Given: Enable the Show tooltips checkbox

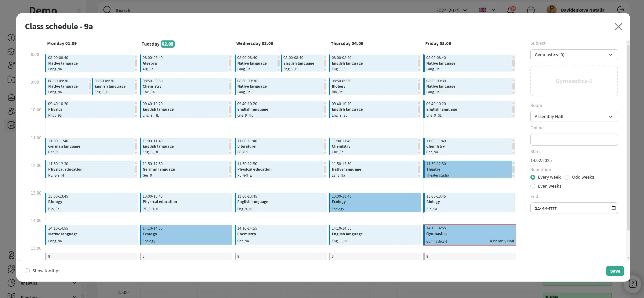Looking at the screenshot, I should (x=27, y=271).
